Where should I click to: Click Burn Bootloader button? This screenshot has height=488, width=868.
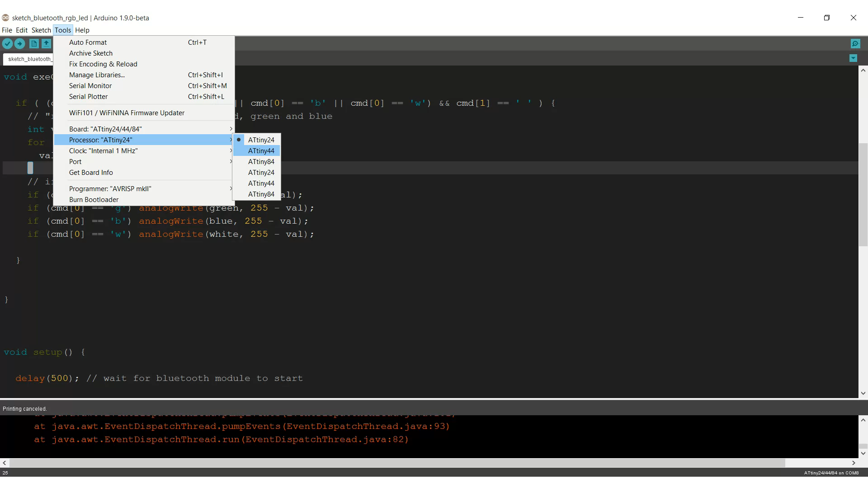point(93,199)
